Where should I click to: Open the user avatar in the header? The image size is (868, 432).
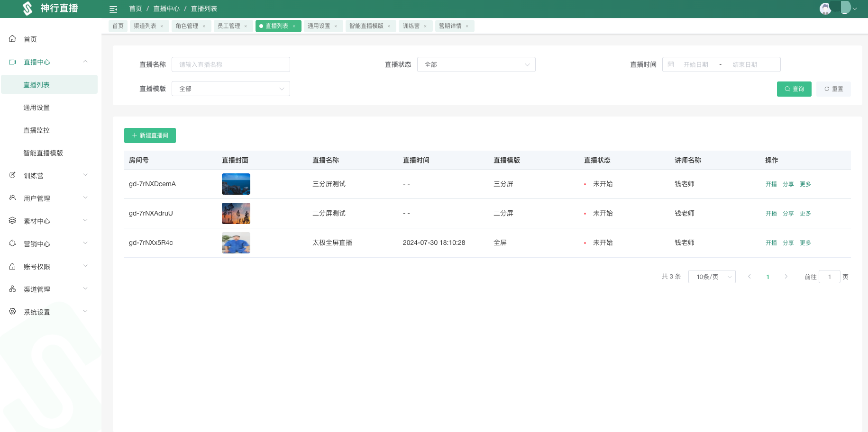pos(825,9)
